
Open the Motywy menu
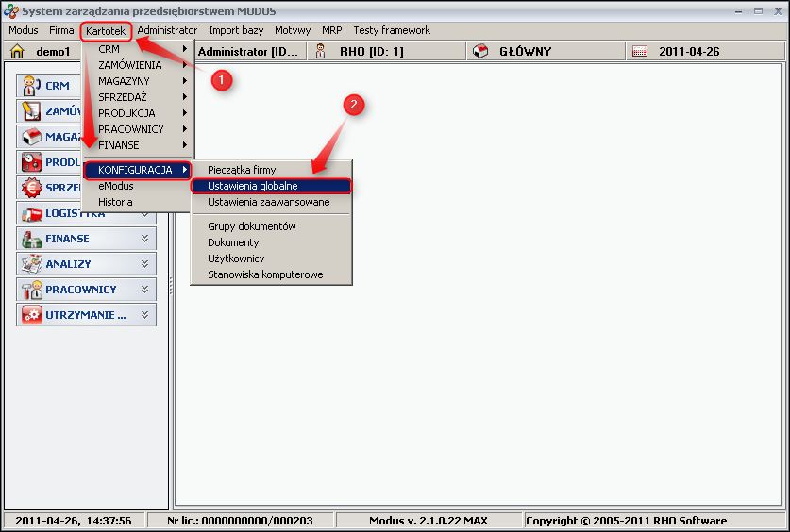click(x=293, y=30)
